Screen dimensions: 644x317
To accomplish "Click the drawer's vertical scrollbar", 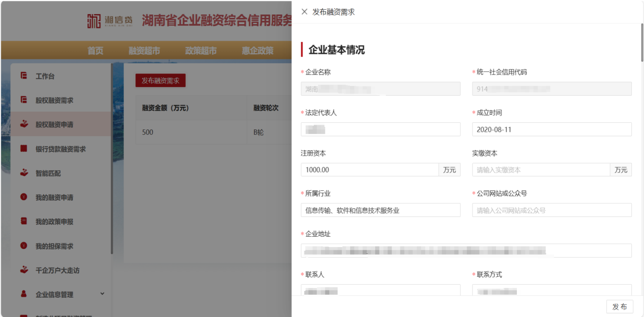I will 642,43.
